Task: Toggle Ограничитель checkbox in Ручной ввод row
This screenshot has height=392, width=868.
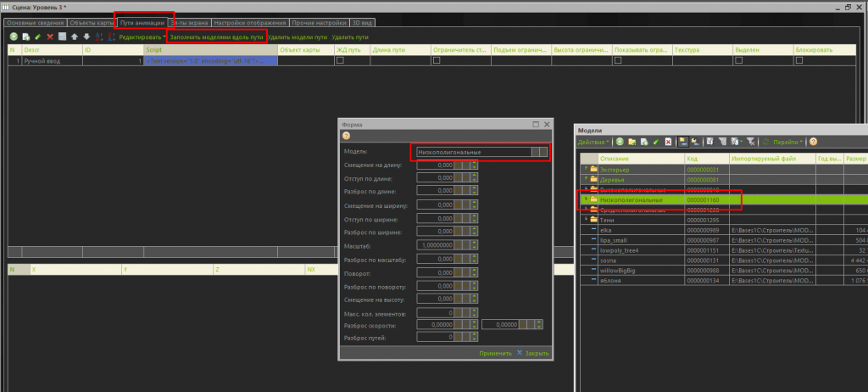Action: [437, 61]
